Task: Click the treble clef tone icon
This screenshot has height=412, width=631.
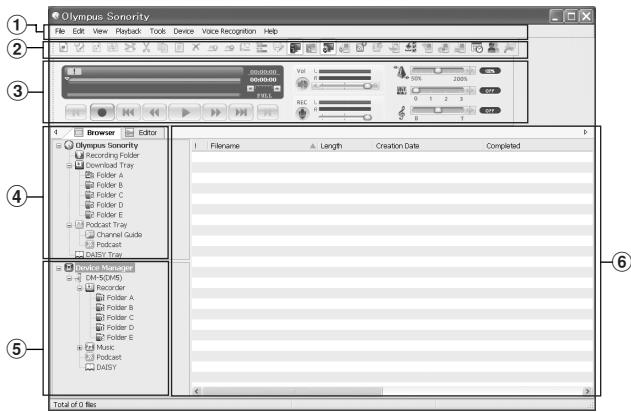Action: 402,112
